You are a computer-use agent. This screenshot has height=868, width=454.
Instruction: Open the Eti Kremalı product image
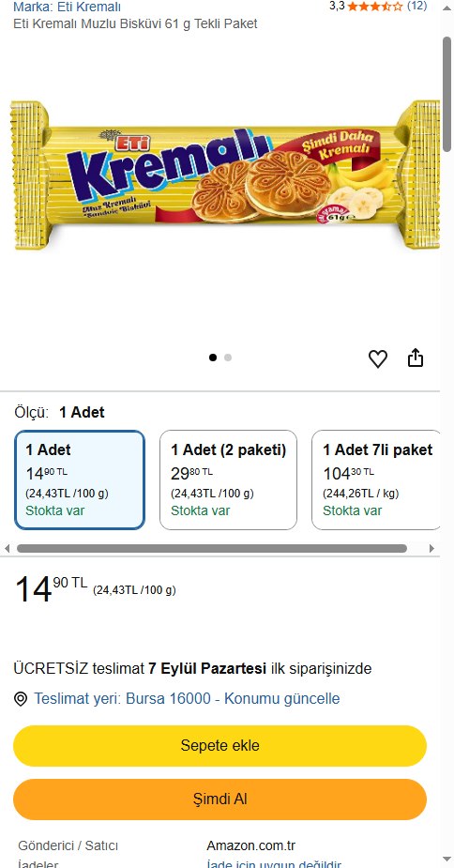[225, 176]
